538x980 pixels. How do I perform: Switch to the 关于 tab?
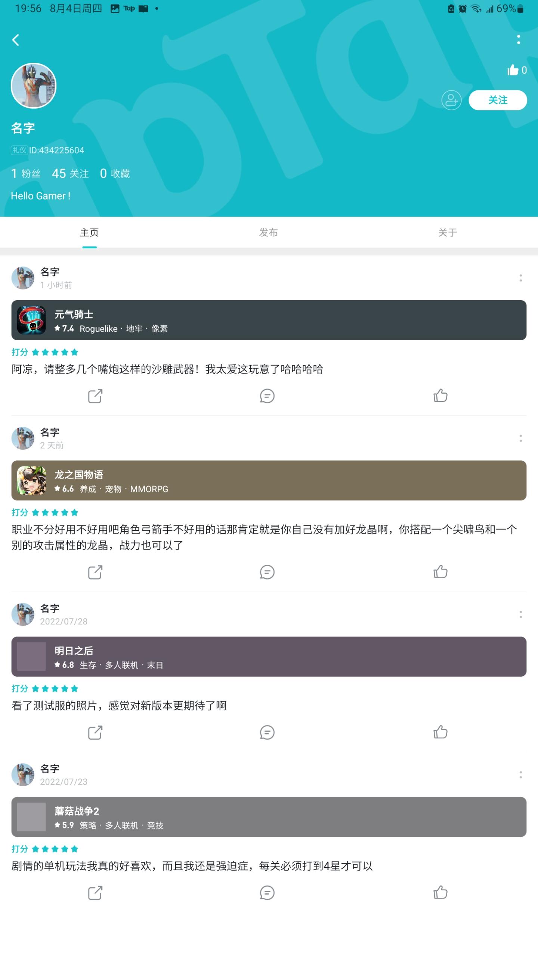point(448,232)
